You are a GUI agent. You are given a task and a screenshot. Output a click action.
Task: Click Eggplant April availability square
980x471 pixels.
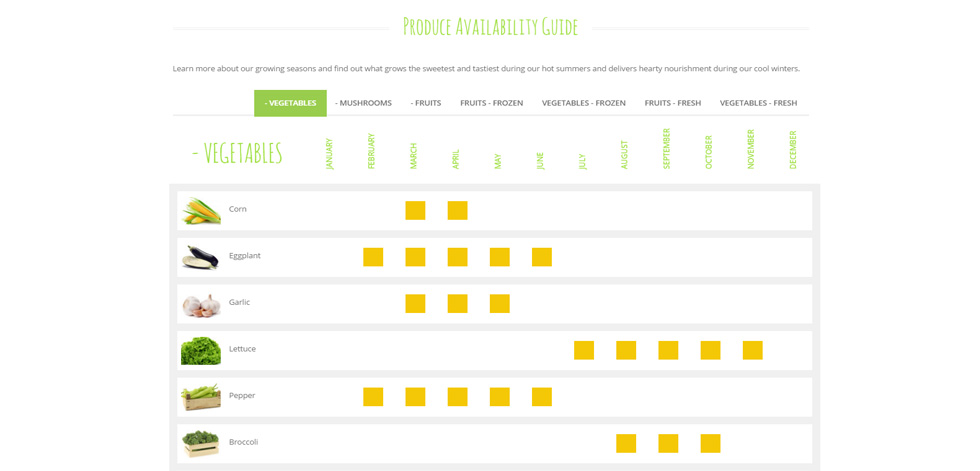point(458,257)
